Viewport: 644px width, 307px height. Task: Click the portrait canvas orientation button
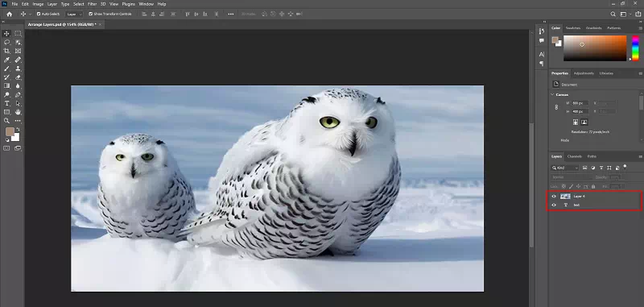pos(576,122)
